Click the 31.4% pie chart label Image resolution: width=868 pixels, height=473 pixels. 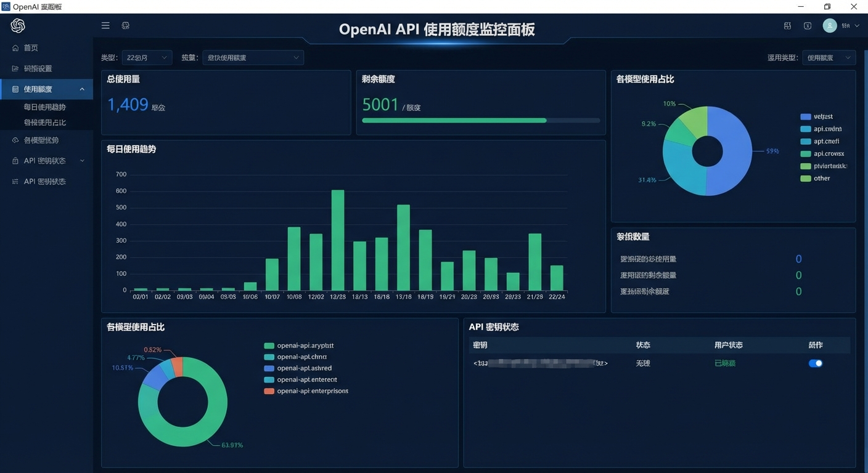[x=647, y=180]
